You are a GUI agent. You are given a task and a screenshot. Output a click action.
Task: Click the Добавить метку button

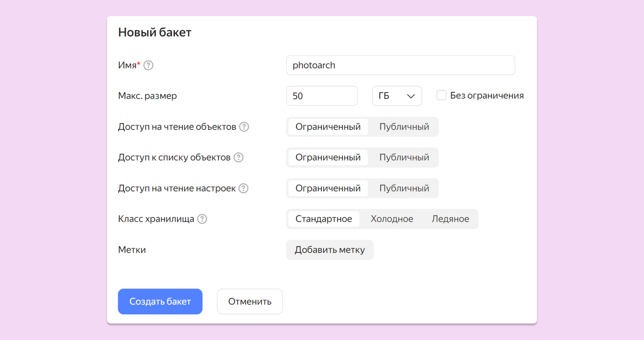pos(330,250)
